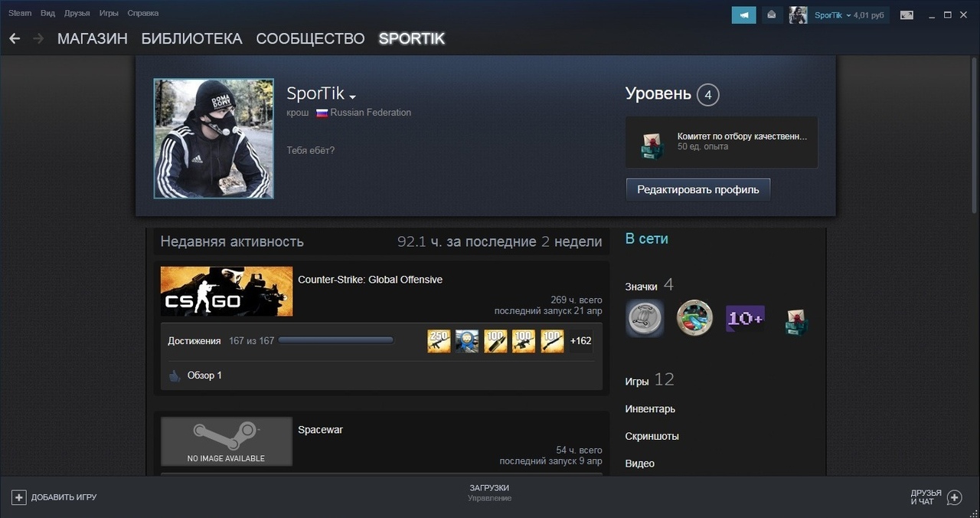This screenshot has width=980, height=518.
Task: Click the last 100 achievement icon
Action: tap(553, 341)
